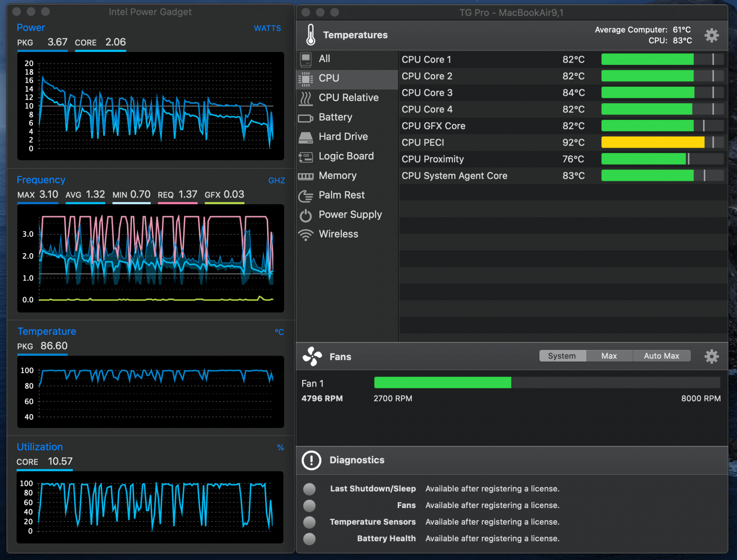Click the Fan 1 speed bar
The width and height of the screenshot is (737, 560).
coord(546,383)
